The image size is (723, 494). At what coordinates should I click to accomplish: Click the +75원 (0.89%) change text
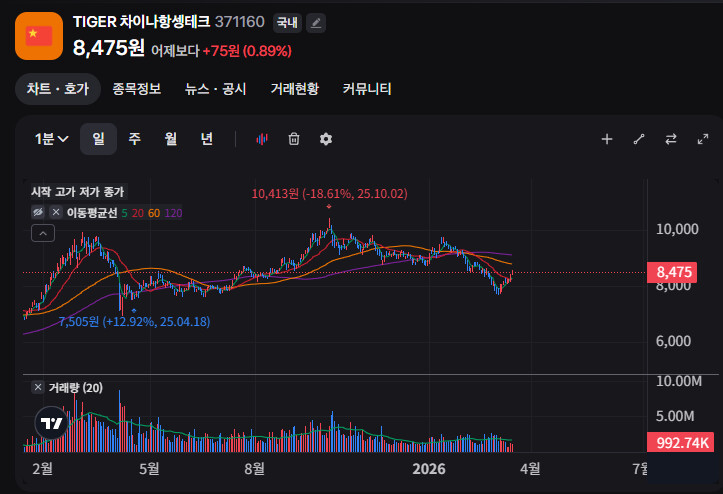tap(247, 50)
